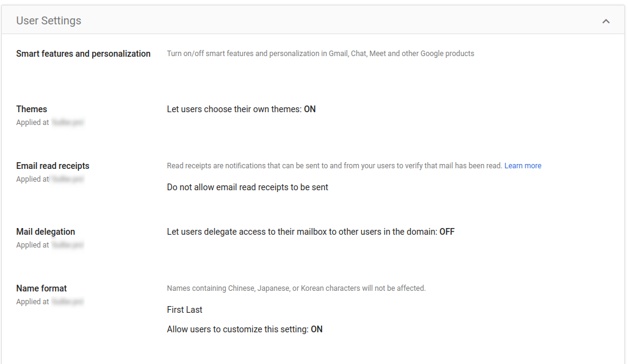Open the "Learn more" link about read receipts
This screenshot has height=364, width=628.
(522, 165)
